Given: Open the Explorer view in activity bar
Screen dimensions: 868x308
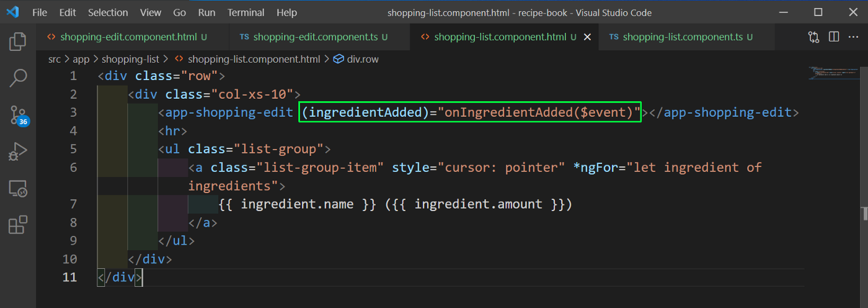Looking at the screenshot, I should (x=18, y=42).
